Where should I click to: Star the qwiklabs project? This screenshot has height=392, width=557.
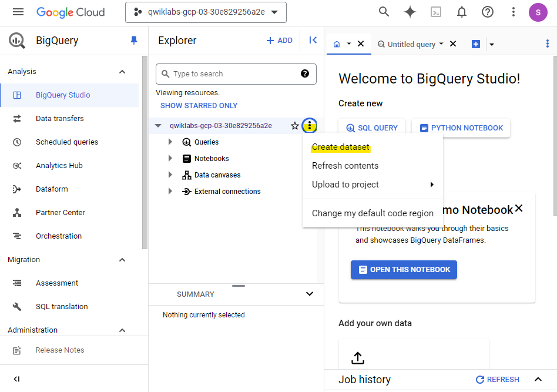(x=294, y=125)
